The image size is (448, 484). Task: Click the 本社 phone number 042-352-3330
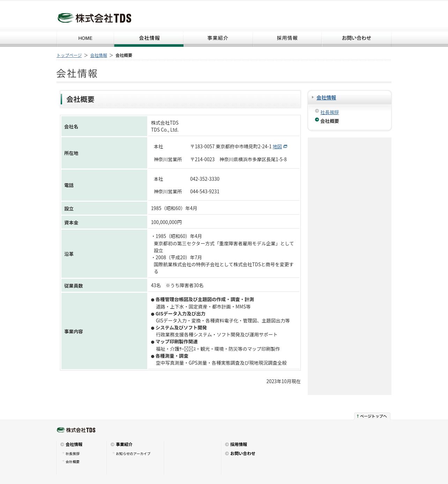pos(205,179)
